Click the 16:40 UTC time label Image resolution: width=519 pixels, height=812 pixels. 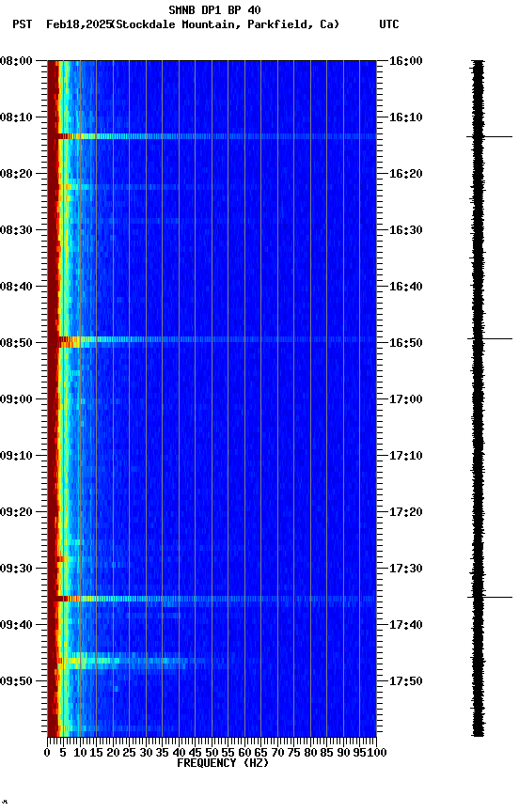[405, 287]
